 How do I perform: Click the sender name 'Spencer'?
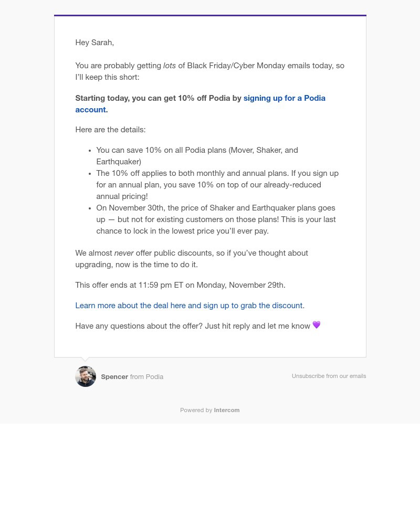[x=114, y=377]
